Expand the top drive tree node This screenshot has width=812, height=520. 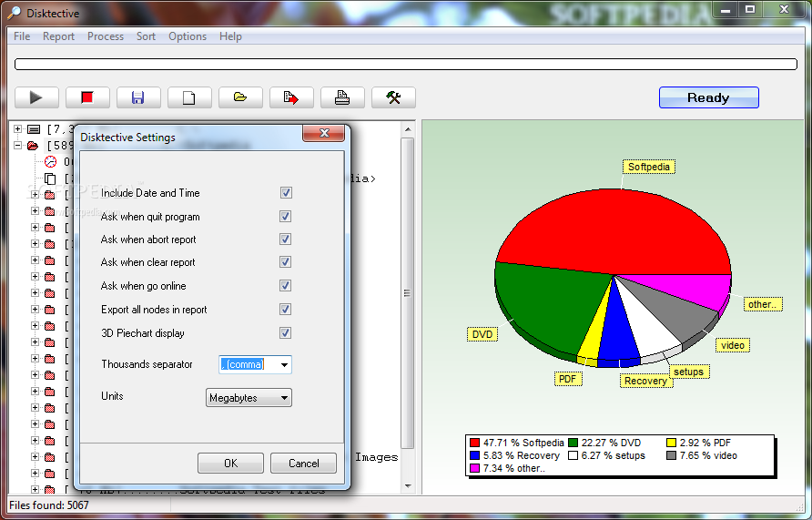click(17, 129)
